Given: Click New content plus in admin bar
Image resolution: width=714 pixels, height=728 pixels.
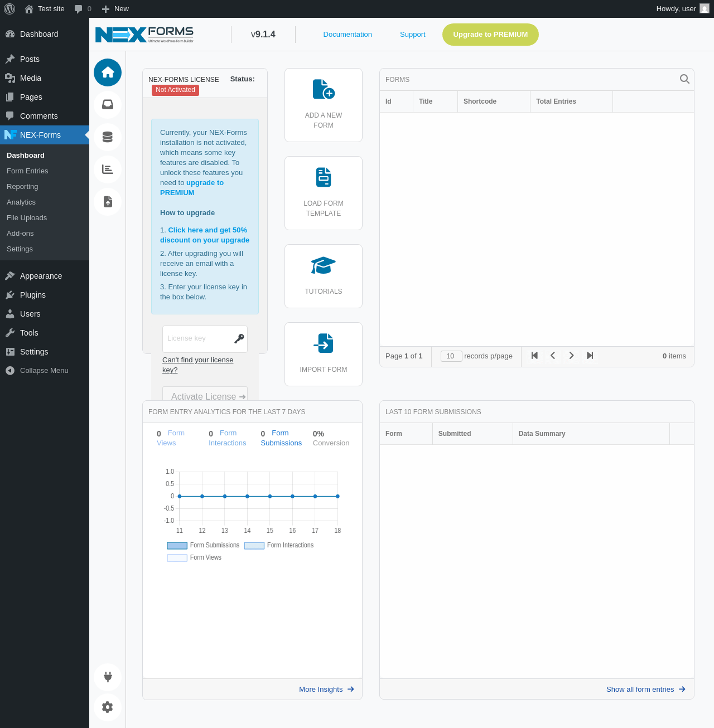Looking at the screenshot, I should [115, 9].
